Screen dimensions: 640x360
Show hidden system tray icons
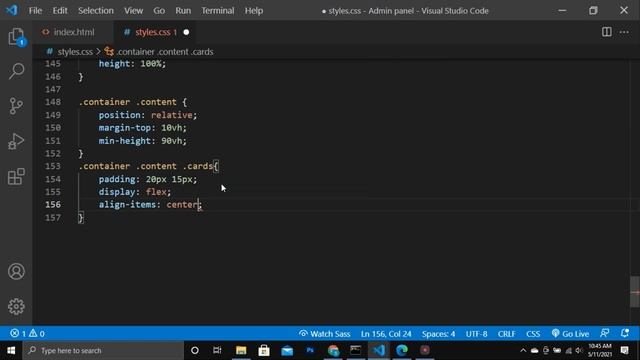coord(523,350)
